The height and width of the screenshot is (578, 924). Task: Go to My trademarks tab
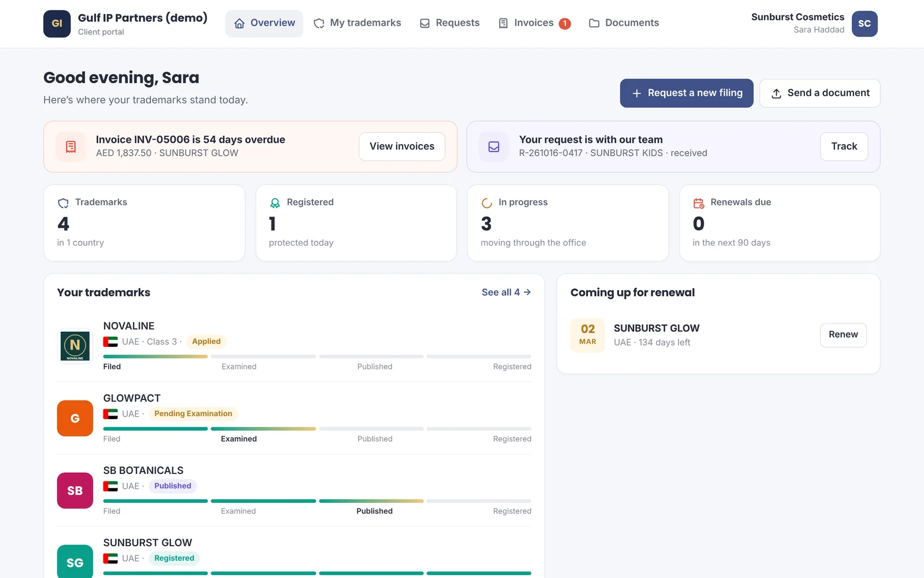click(357, 23)
